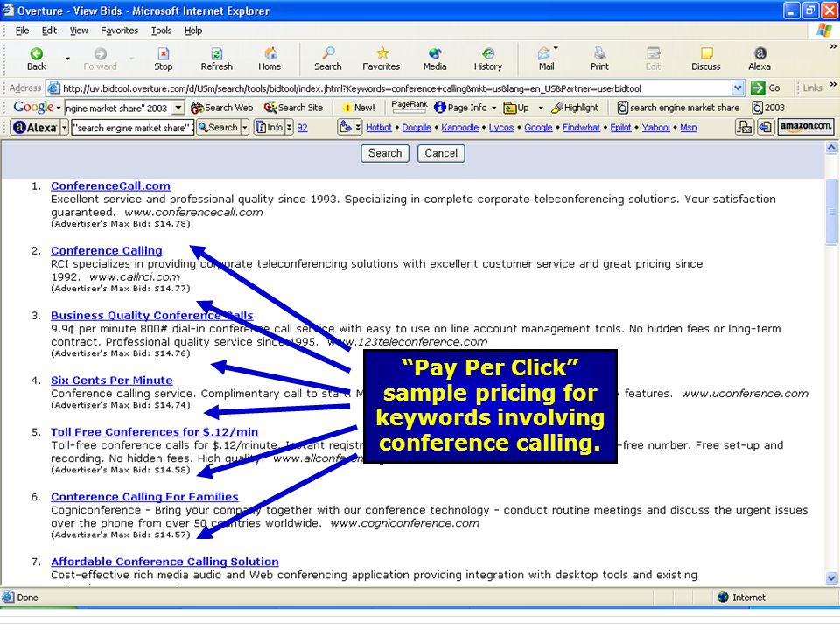This screenshot has height=630, width=840.
Task: Click the Alexa toolbar logo button
Action: pyautogui.click(x=35, y=128)
